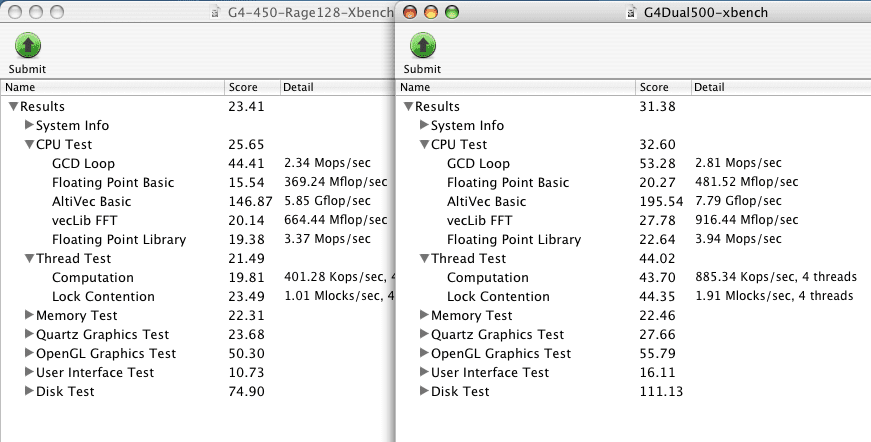Select AltiVec Basic row in G4Dual500 window
Screen dimensions: 871x442
(x=634, y=201)
